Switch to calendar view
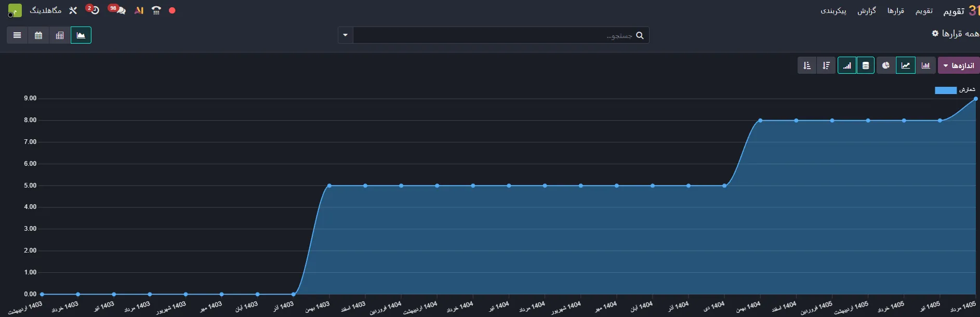Image resolution: width=980 pixels, height=317 pixels. click(38, 35)
